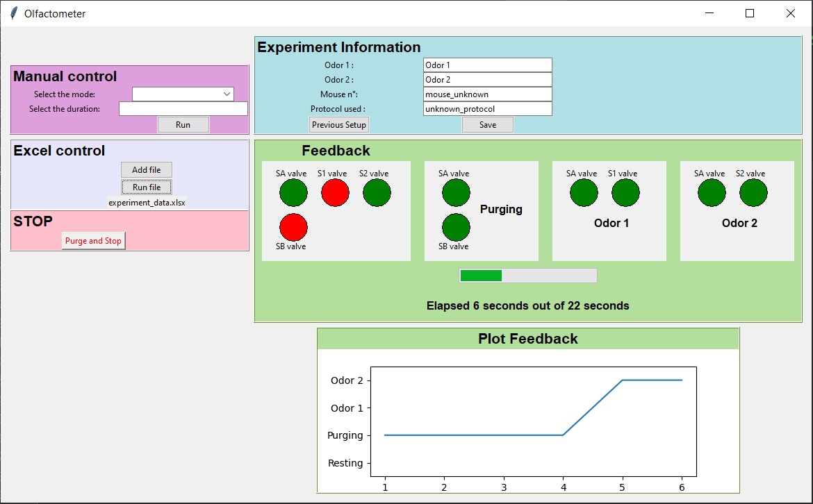Click the S2 valve indicator in Odor 2 panel
The width and height of the screenshot is (813, 504).
point(753,193)
